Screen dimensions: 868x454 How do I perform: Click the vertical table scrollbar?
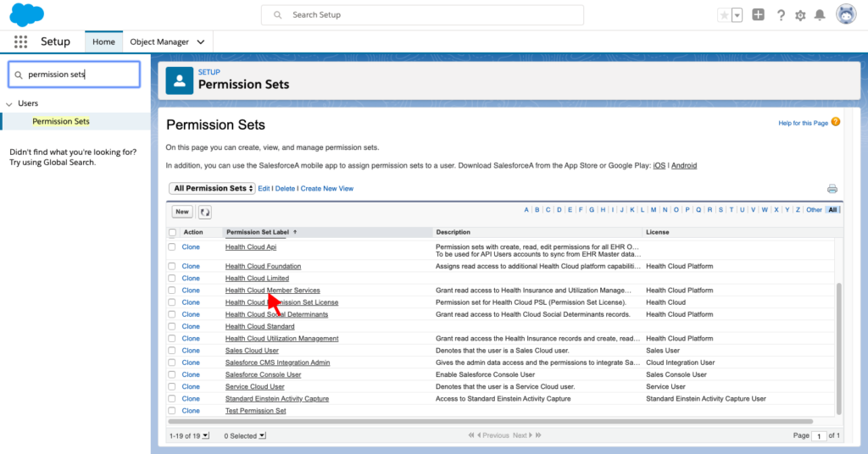(838, 348)
